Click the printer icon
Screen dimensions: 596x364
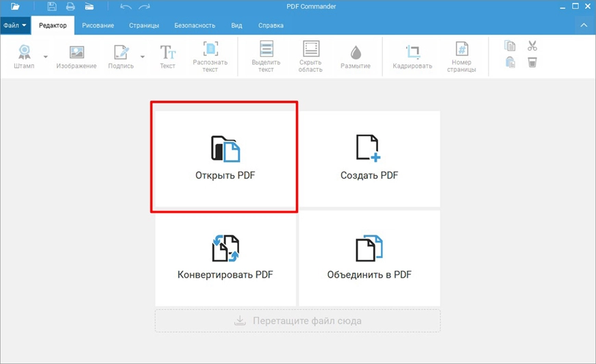point(71,6)
